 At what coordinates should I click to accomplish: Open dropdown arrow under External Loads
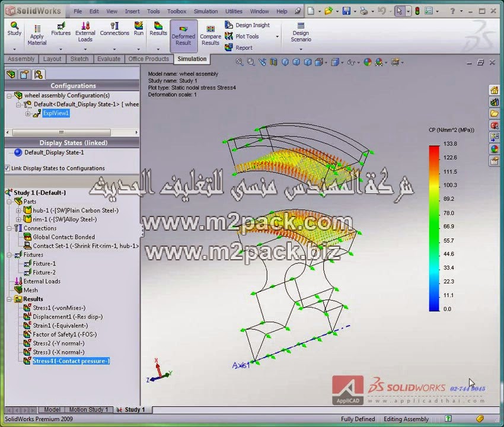[85, 49]
